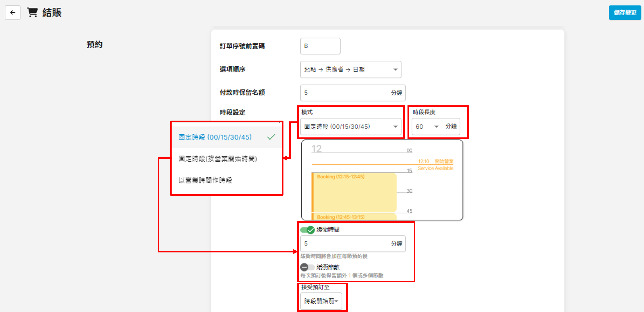The image size is (644, 312).
Task: Choose 固定時段 (00/15/30/45) menu entry
Action: 215,137
